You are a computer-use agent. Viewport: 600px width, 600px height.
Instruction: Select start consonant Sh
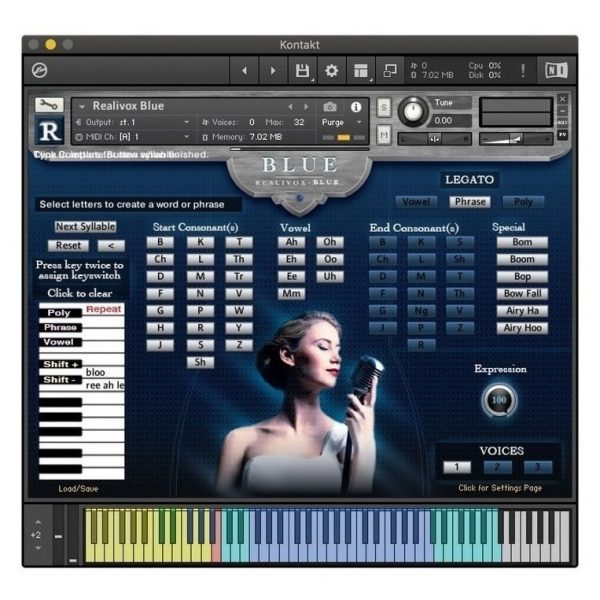tap(200, 362)
